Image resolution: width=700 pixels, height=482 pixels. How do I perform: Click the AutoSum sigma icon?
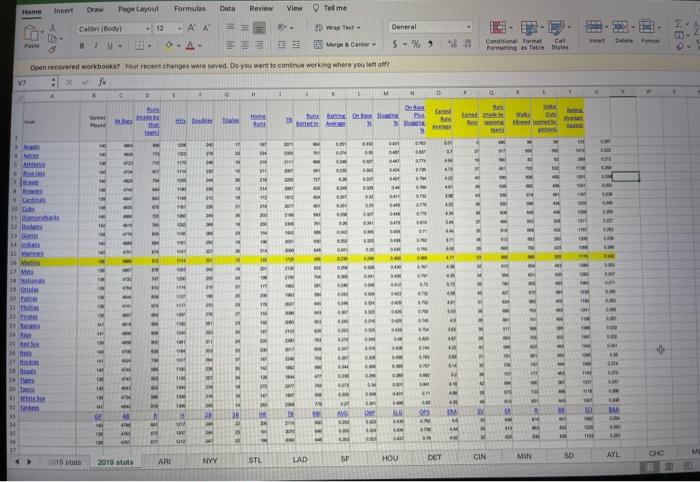click(678, 24)
